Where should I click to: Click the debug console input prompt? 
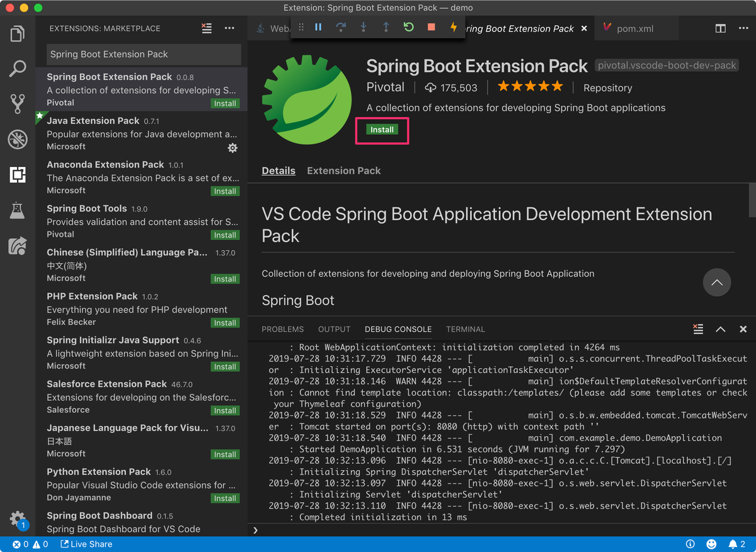click(x=501, y=530)
